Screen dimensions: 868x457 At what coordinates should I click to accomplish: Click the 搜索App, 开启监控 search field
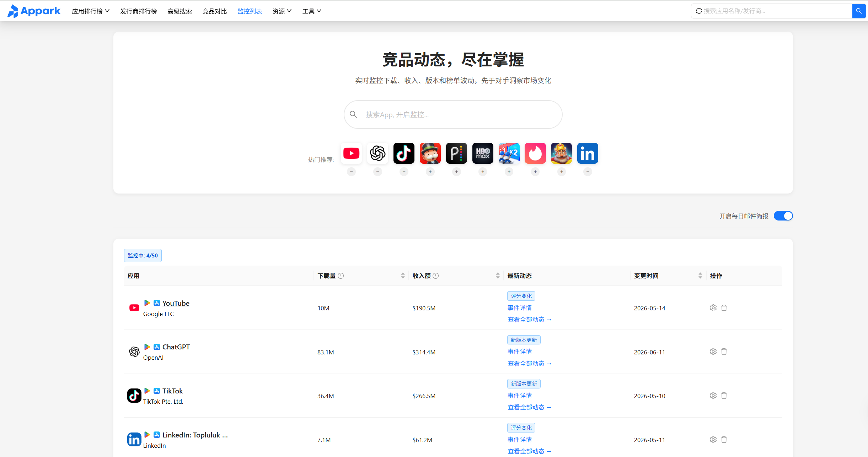point(453,114)
